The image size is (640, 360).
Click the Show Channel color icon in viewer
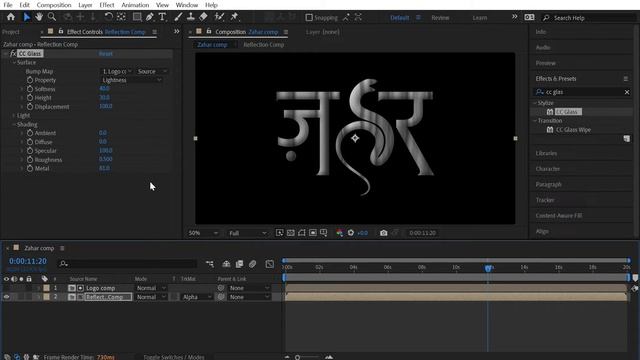pyautogui.click(x=339, y=233)
